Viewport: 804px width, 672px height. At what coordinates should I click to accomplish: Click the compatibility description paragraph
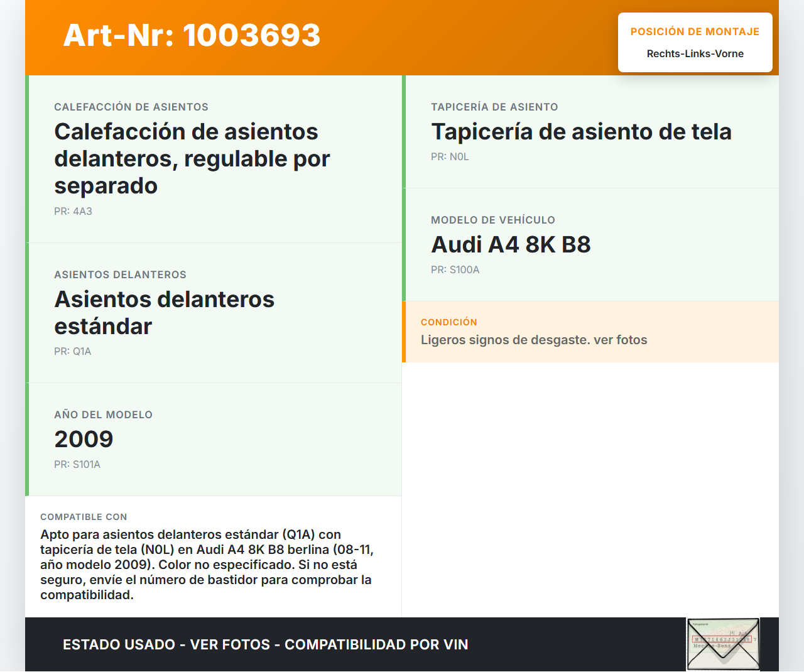click(x=207, y=565)
